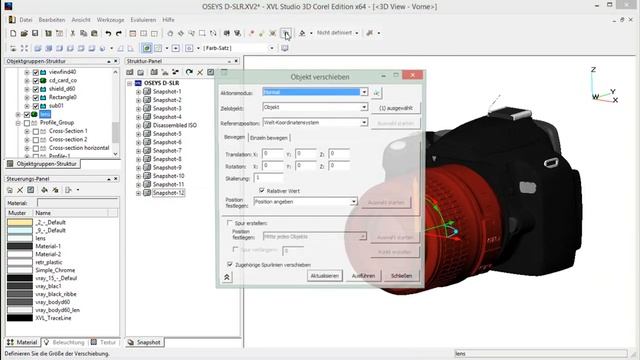
Task: Open the Werkzeuge menu
Action: click(x=110, y=20)
